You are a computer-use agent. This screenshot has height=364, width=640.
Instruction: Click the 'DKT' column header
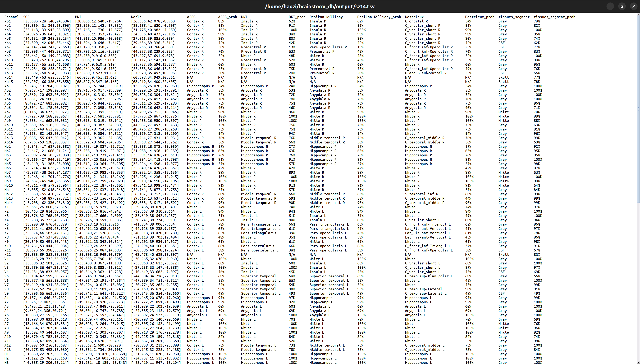[x=244, y=17]
